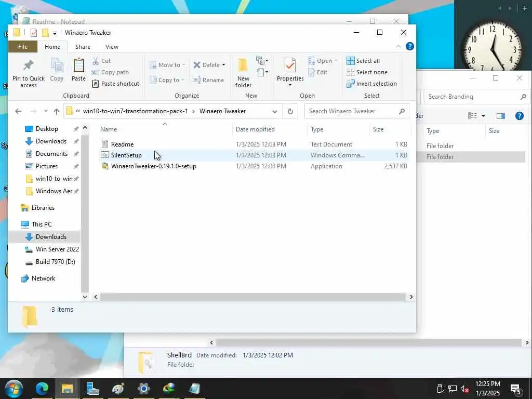Viewport: 532px width, 399px height.
Task: Open the notification center icon
Action: click(x=516, y=389)
